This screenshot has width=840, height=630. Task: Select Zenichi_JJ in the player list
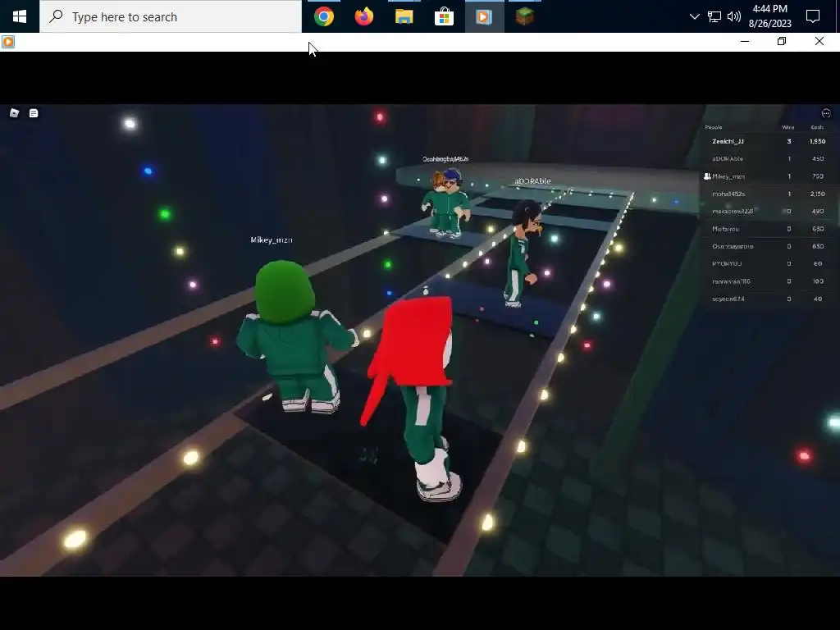point(728,141)
